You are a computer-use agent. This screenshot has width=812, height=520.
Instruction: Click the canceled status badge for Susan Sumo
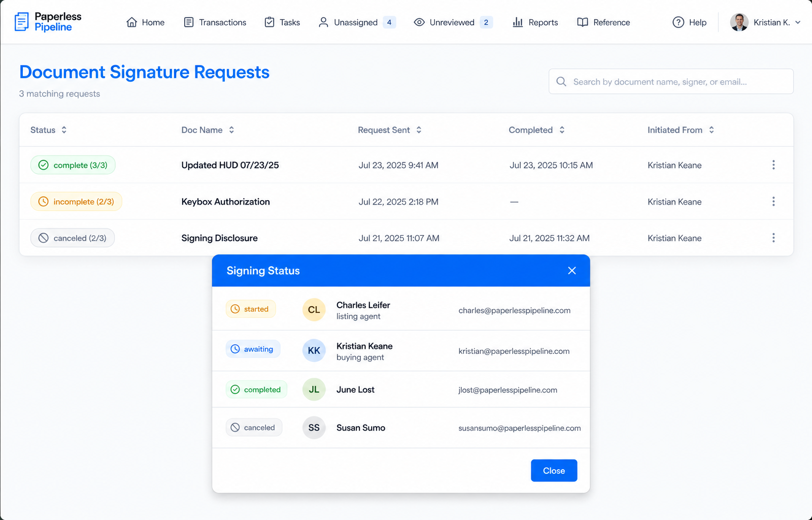tap(254, 428)
